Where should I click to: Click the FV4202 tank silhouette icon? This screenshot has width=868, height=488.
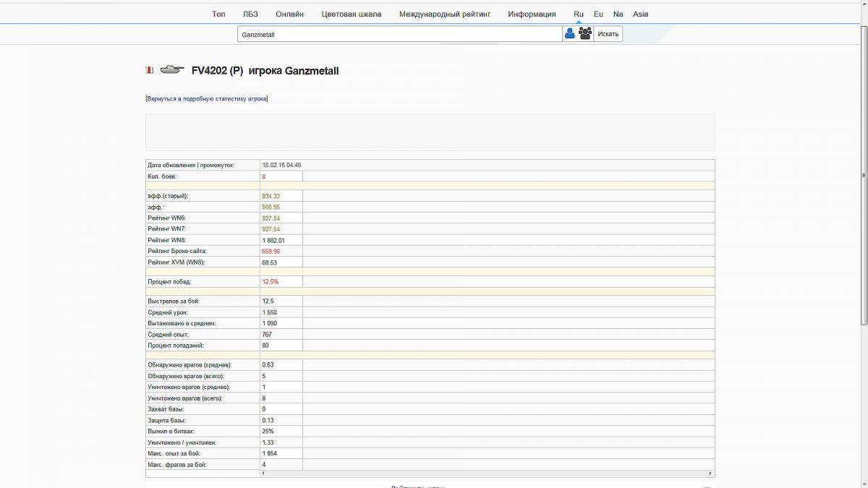(171, 70)
